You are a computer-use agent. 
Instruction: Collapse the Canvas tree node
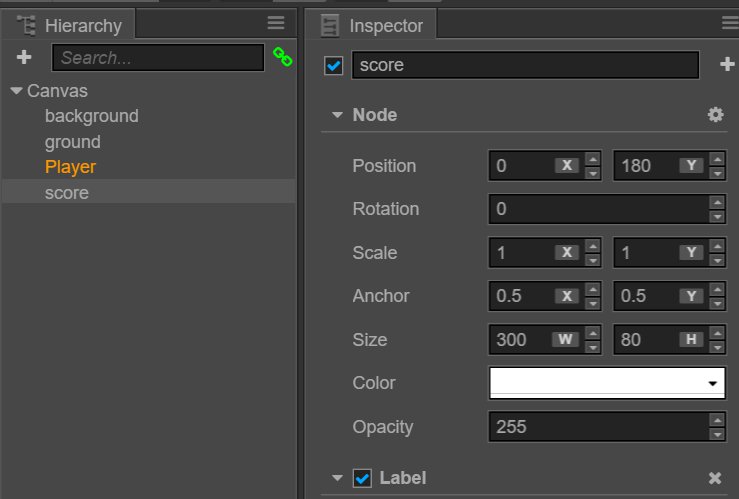pyautogui.click(x=16, y=91)
